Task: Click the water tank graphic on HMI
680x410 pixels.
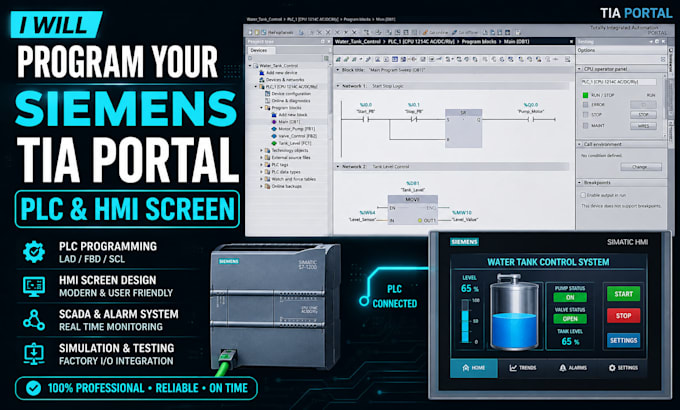Action: tap(514, 312)
